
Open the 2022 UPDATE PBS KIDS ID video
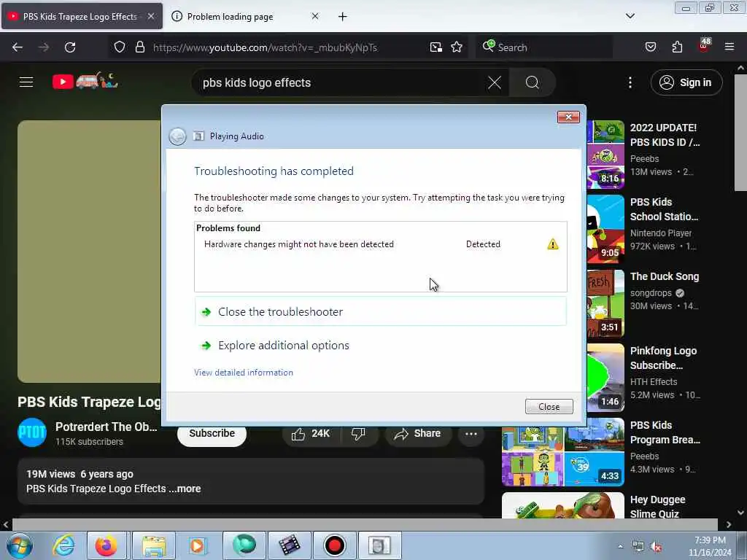[665, 135]
